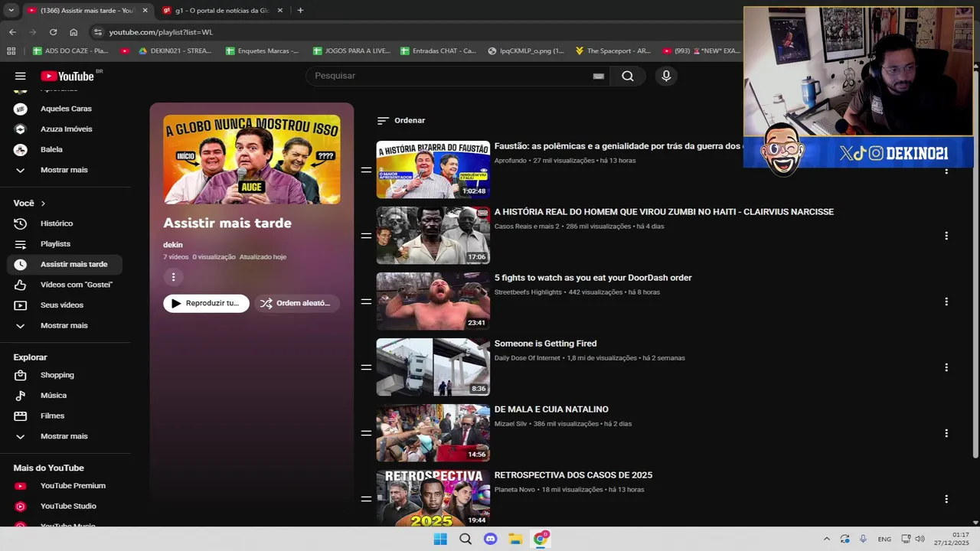Image resolution: width=980 pixels, height=551 pixels.
Task: Open a new browser tab
Action: coord(300,11)
